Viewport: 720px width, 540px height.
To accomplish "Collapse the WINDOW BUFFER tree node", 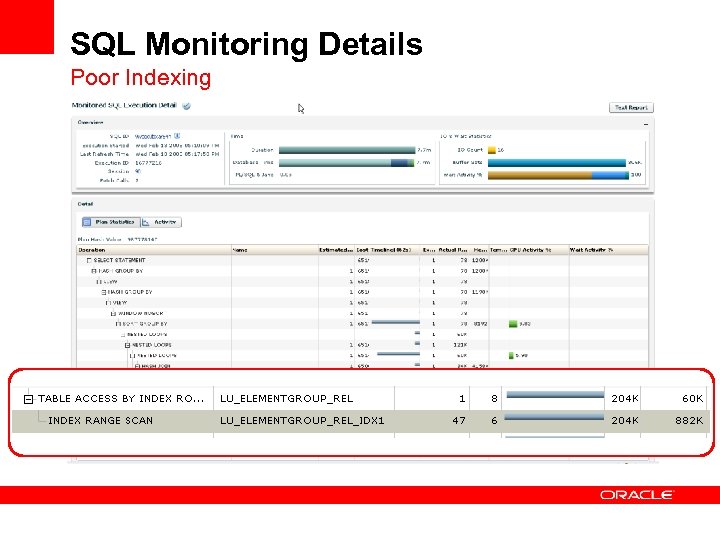I will (x=113, y=314).
